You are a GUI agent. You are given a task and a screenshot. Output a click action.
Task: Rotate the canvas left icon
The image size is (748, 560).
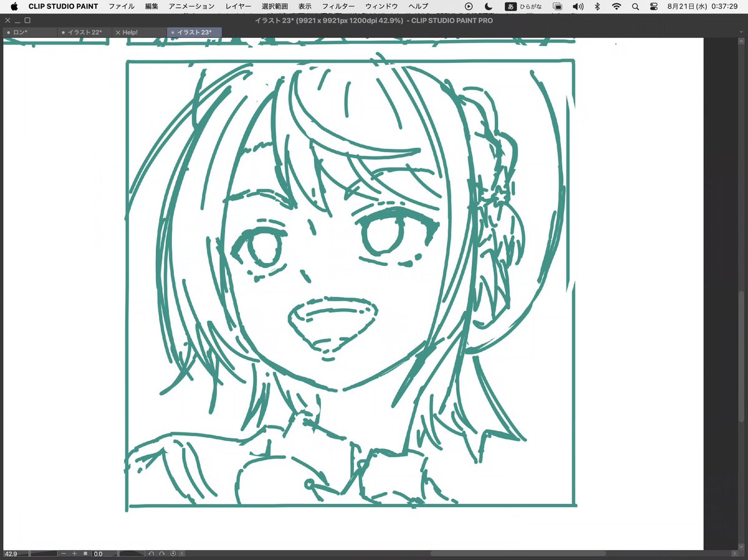point(151,553)
